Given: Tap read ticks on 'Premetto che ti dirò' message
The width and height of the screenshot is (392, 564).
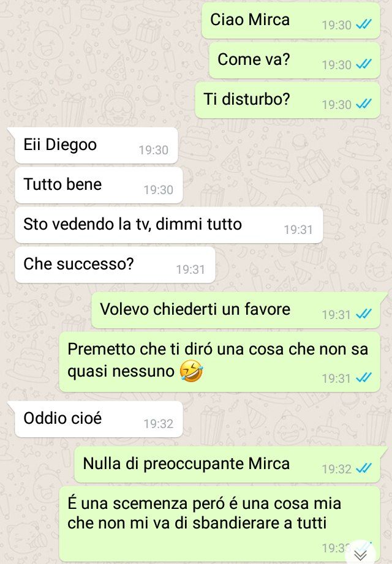Looking at the screenshot, I should pos(364,378).
